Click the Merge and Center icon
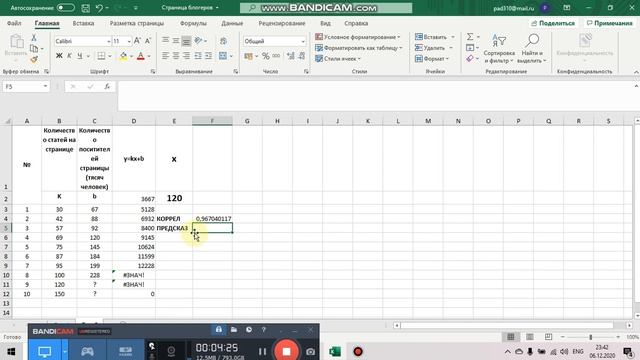640x360 pixels. pyautogui.click(x=223, y=56)
